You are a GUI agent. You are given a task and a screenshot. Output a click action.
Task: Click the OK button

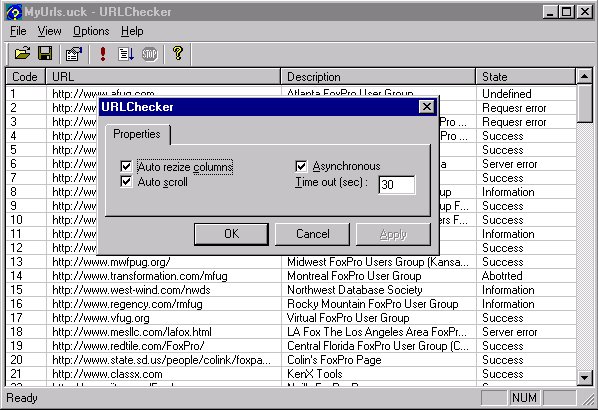231,234
